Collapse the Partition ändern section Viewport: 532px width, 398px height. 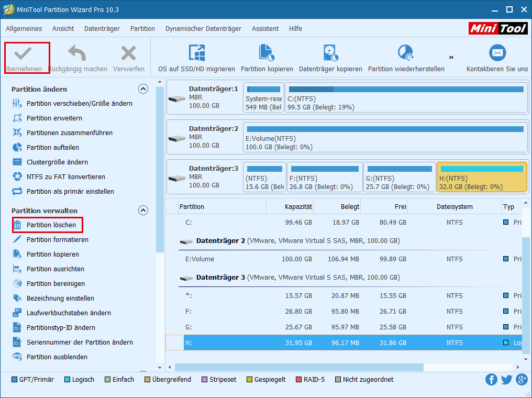coord(143,89)
